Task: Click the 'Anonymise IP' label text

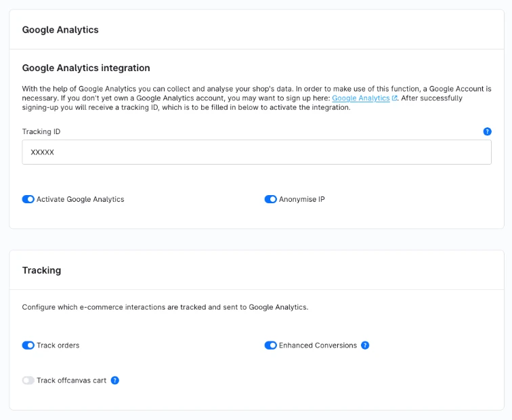Action: pos(302,199)
